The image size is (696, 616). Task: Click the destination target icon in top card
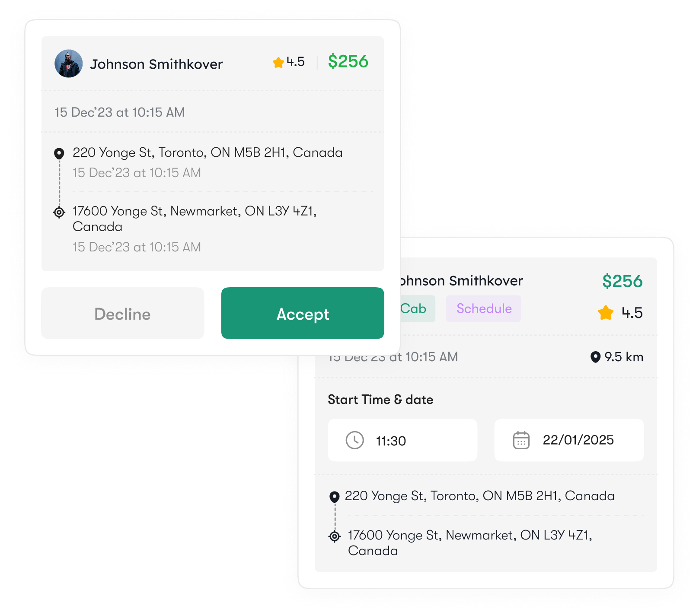coord(59,212)
